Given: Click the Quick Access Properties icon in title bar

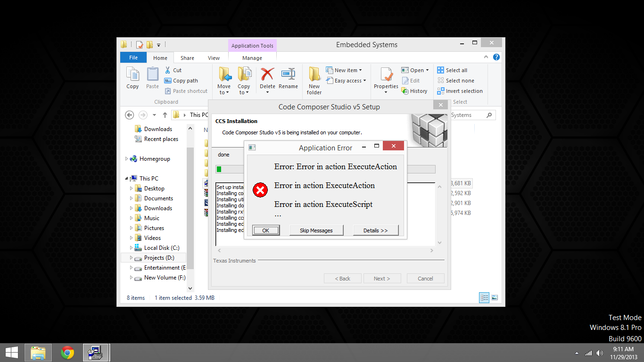Looking at the screenshot, I should point(139,45).
